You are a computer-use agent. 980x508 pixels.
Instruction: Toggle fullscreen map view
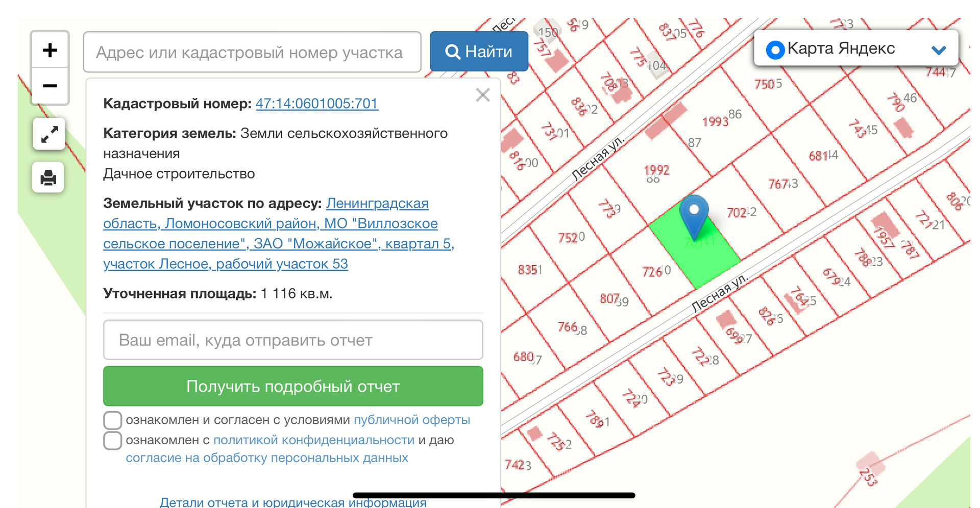pyautogui.click(x=49, y=134)
